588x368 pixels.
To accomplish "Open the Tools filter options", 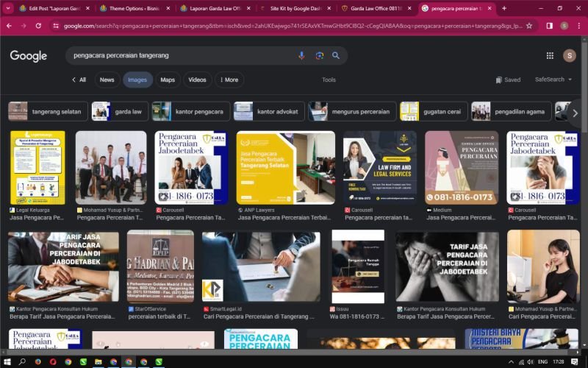I will [x=329, y=79].
